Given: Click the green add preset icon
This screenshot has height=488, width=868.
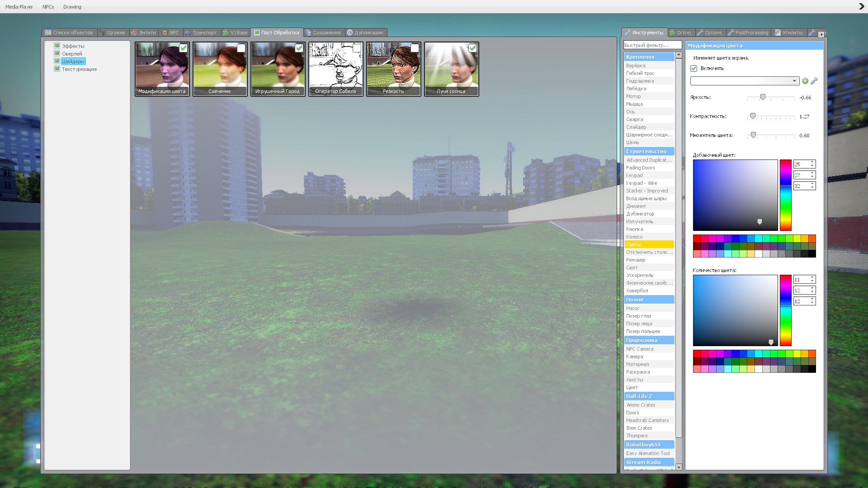Looking at the screenshot, I should 805,81.
